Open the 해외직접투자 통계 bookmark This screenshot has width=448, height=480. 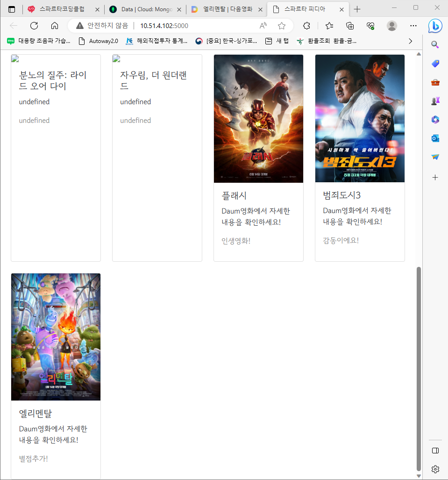[156, 41]
